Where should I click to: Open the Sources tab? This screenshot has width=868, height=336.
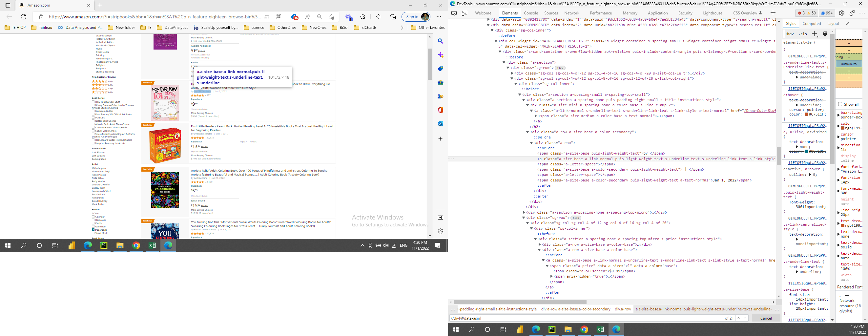coord(551,13)
